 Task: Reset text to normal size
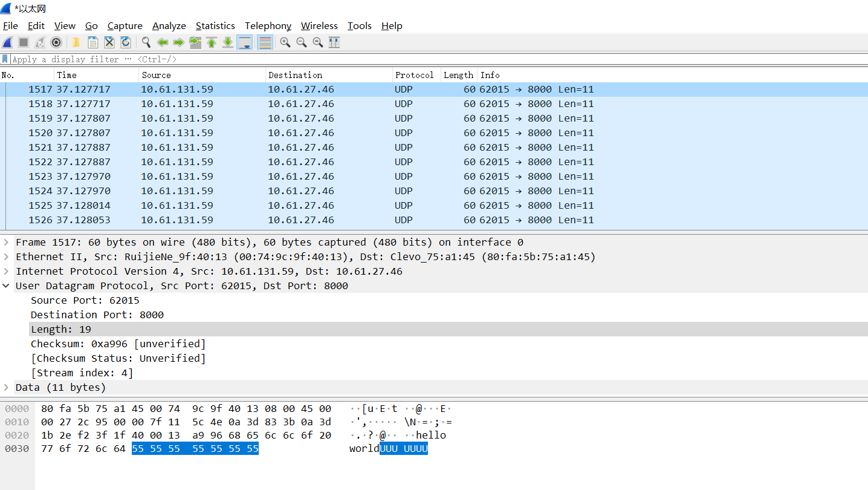[x=317, y=42]
